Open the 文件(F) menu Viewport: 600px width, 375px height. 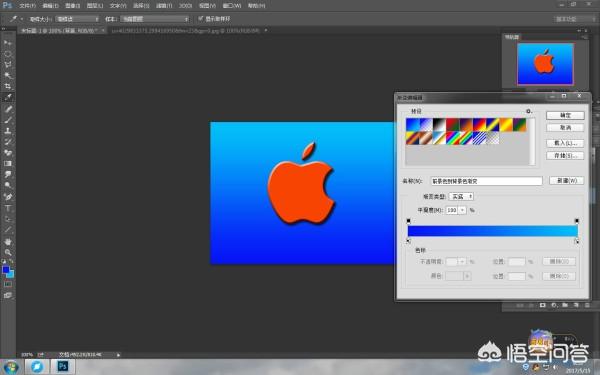pos(27,6)
